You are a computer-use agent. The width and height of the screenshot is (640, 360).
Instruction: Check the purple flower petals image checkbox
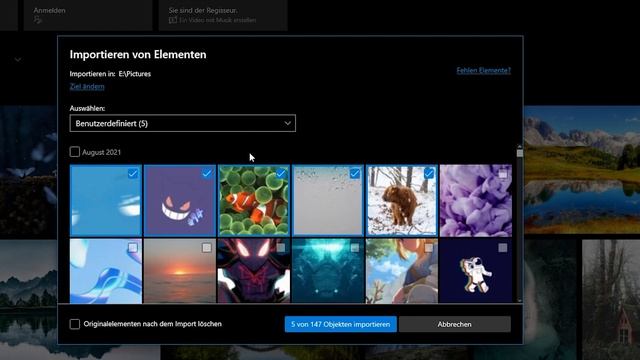[x=503, y=174]
